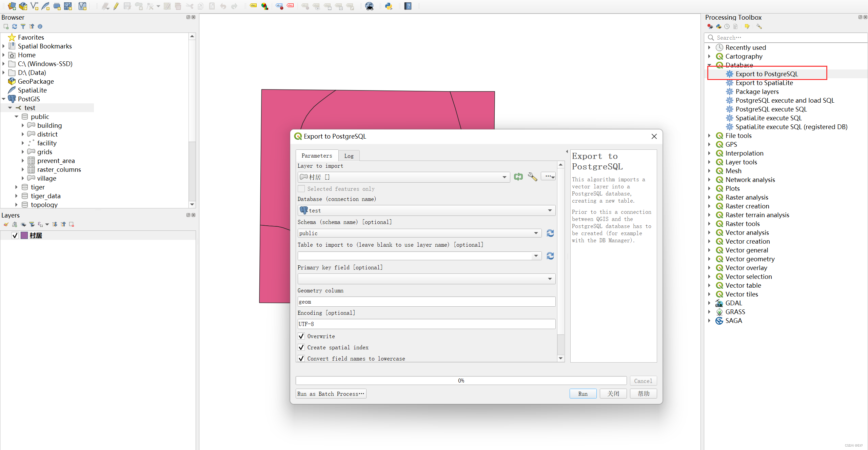
Task: Click the 关闭 (Close) button
Action: pyautogui.click(x=613, y=394)
